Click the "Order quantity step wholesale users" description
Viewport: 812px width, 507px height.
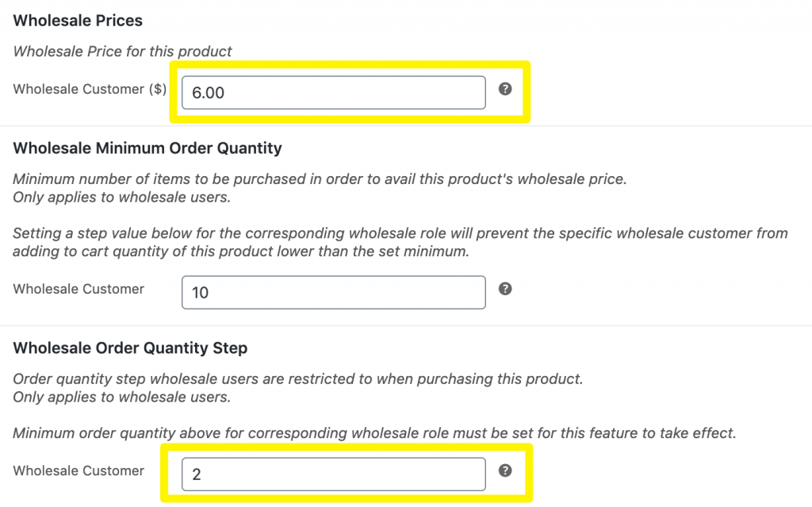(297, 379)
